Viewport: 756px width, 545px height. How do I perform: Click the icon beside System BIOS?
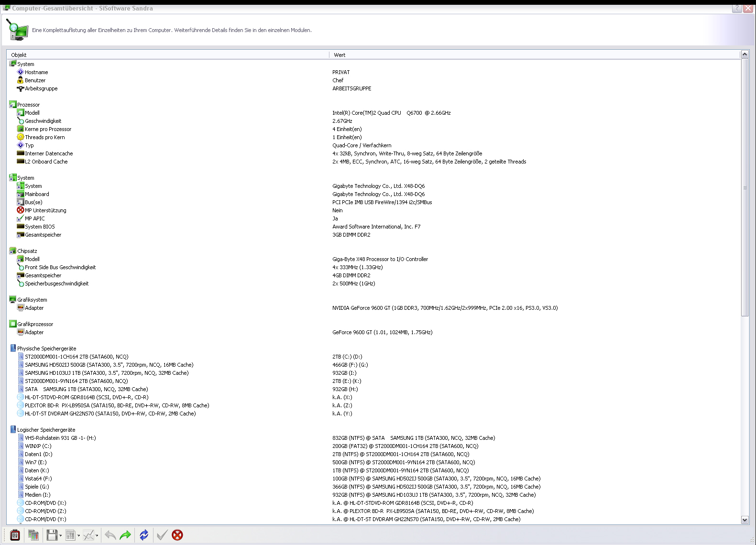point(21,227)
